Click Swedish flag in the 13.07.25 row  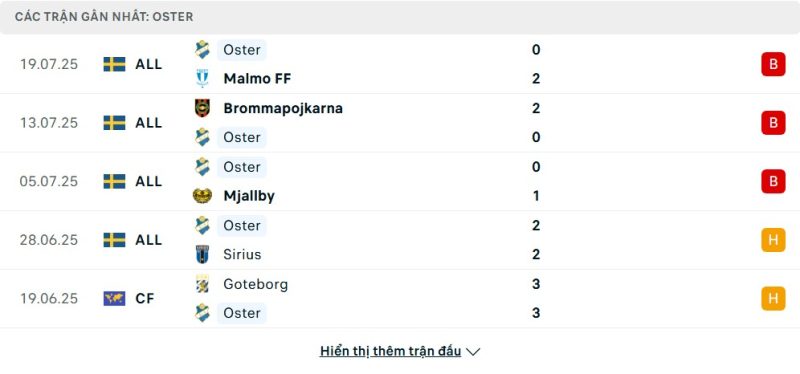[114, 122]
